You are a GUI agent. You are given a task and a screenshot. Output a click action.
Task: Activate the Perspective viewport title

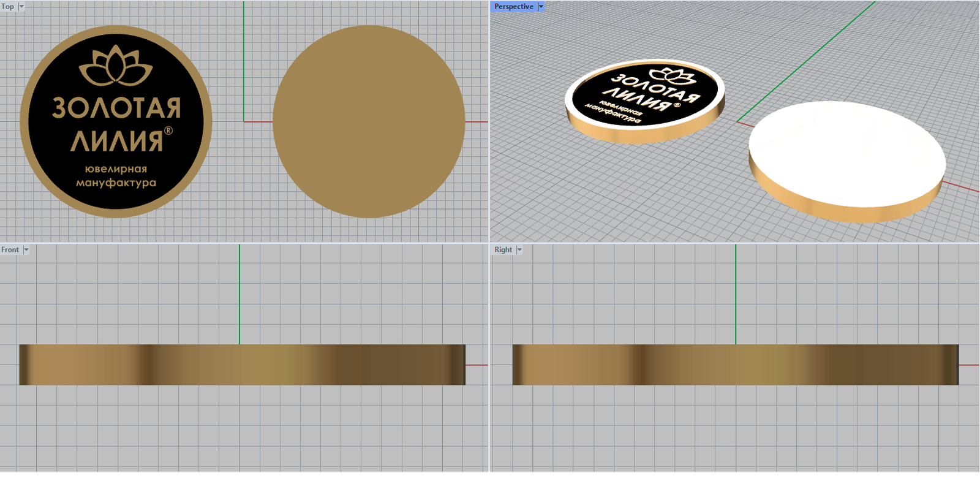pos(513,7)
